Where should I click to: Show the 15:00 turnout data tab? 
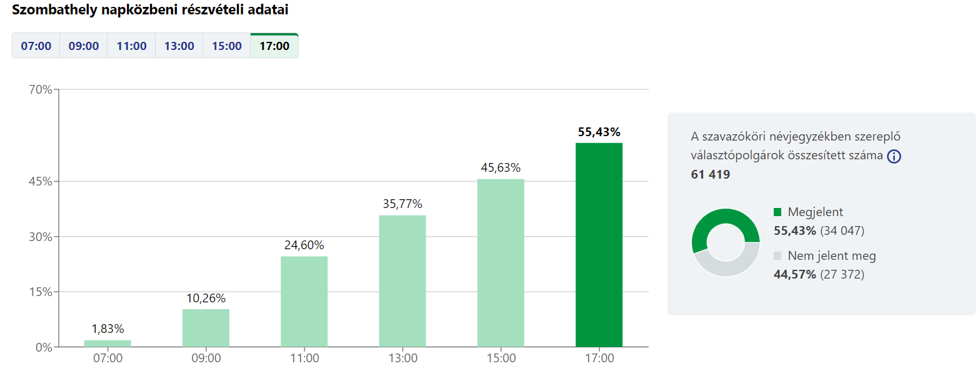click(x=226, y=46)
